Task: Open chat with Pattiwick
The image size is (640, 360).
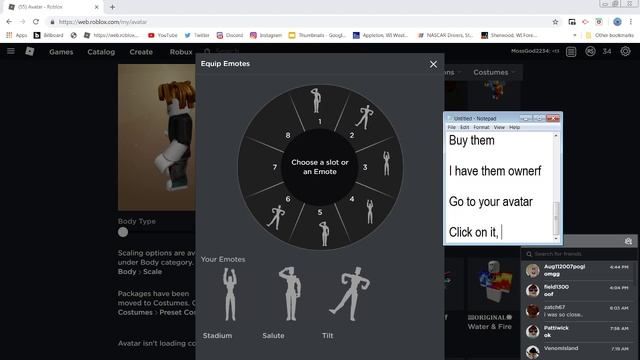Action: 579,331
